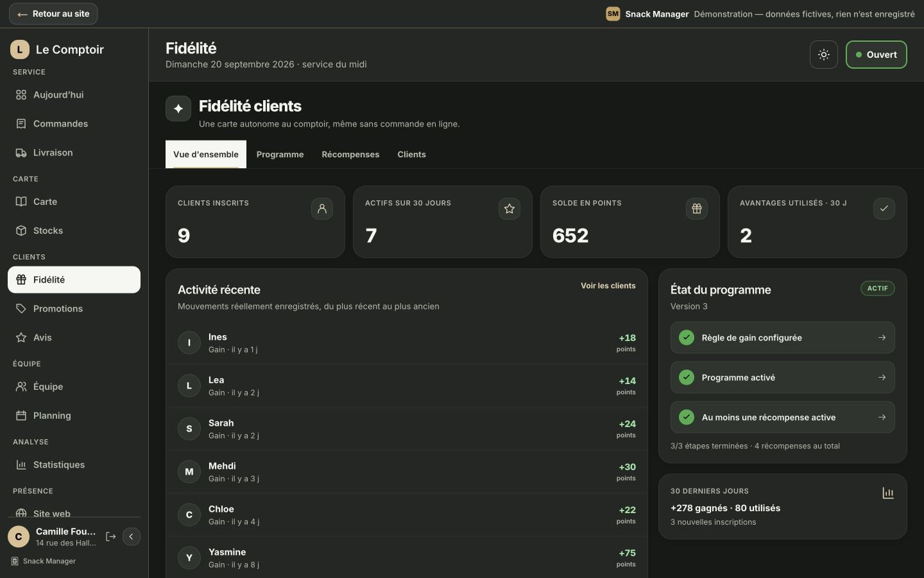Click the Lea avatar circle
Image resolution: width=924 pixels, height=578 pixels.
coord(189,386)
